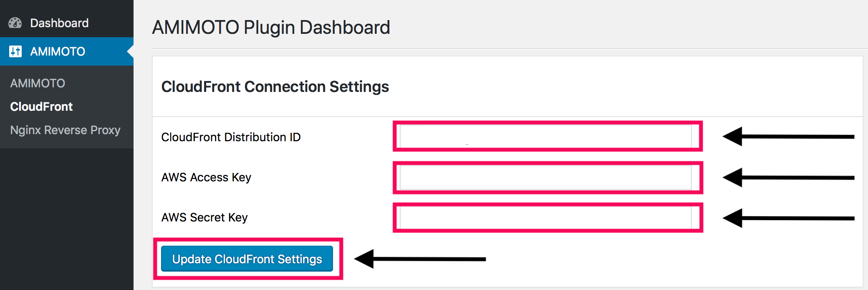Click inside the AWS Secret Key box

[547, 218]
